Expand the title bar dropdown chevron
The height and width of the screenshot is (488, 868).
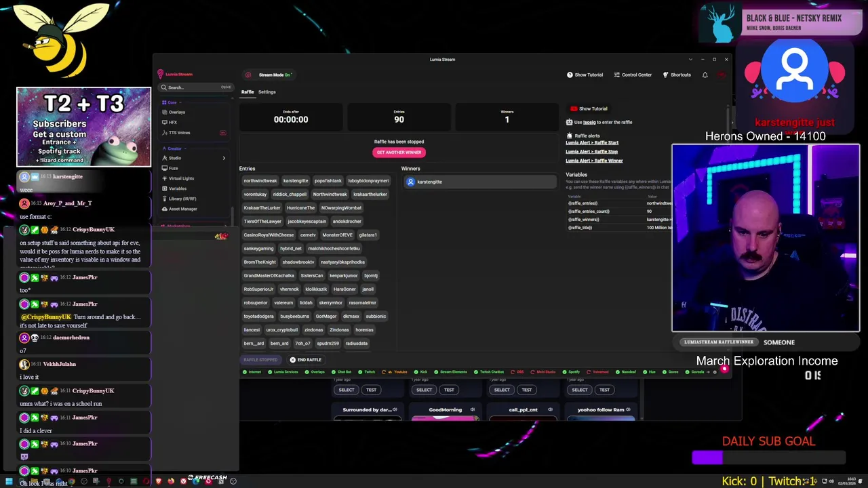(690, 59)
